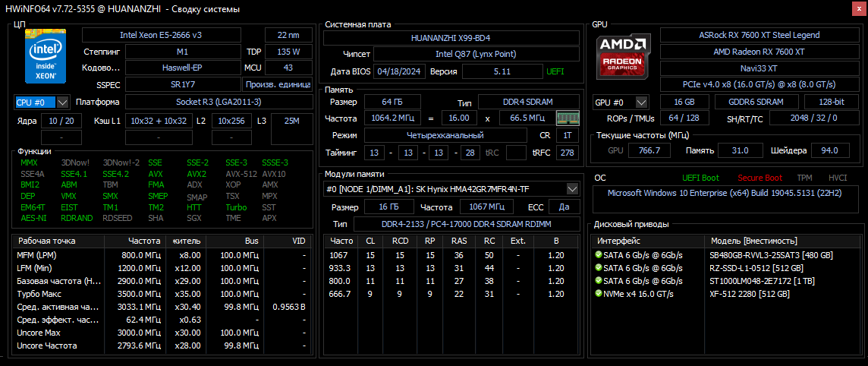This screenshot has height=366, width=868.
Task: Click the 'SR1Y7' SSPEC value field
Action: pyautogui.click(x=183, y=85)
